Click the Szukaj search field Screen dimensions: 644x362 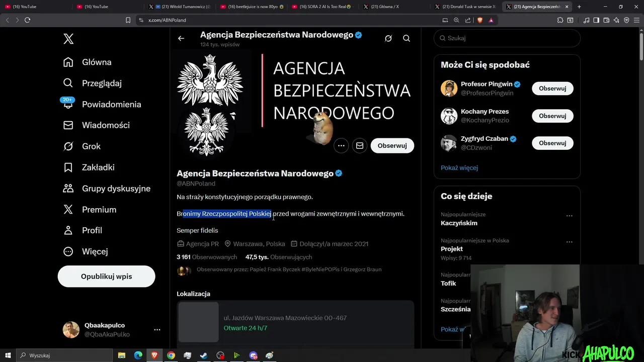tap(507, 38)
